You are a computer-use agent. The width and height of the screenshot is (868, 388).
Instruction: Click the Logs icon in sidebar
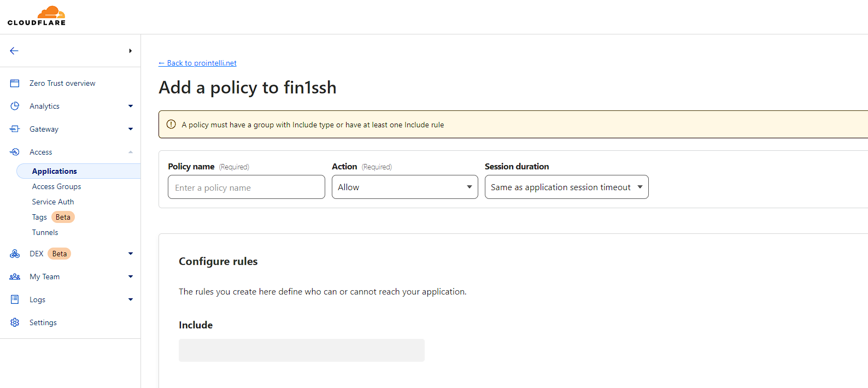tap(15, 299)
